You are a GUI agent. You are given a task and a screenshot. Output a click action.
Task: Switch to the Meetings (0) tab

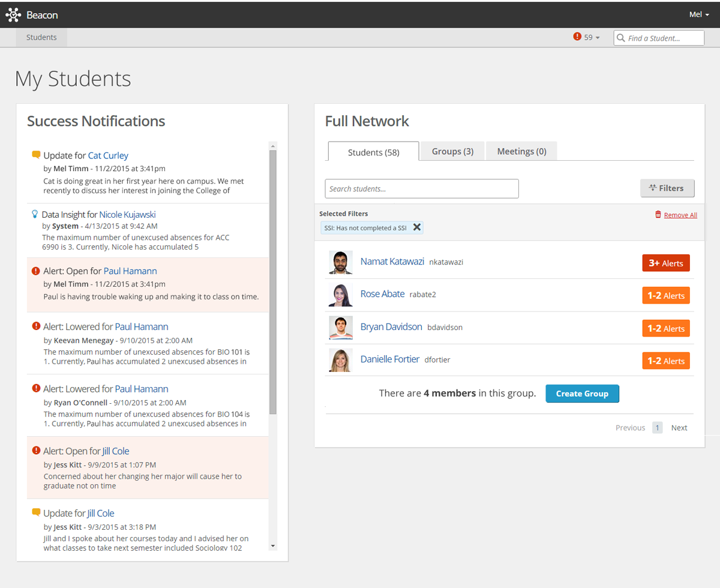click(x=521, y=151)
